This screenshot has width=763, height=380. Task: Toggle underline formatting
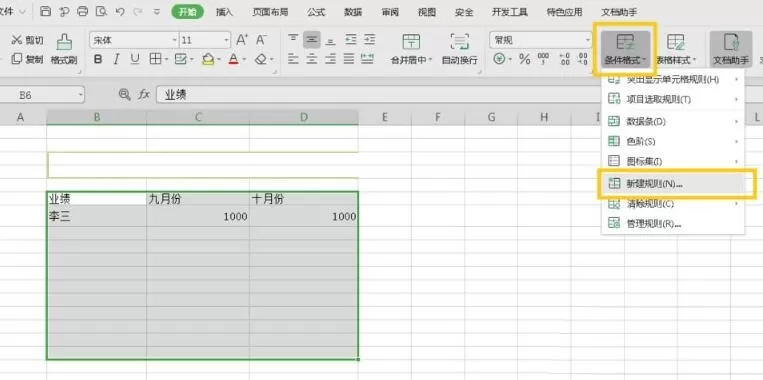135,59
